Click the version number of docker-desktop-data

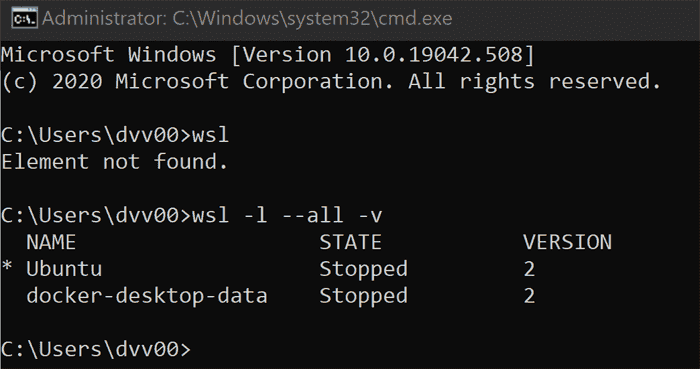[529, 296]
